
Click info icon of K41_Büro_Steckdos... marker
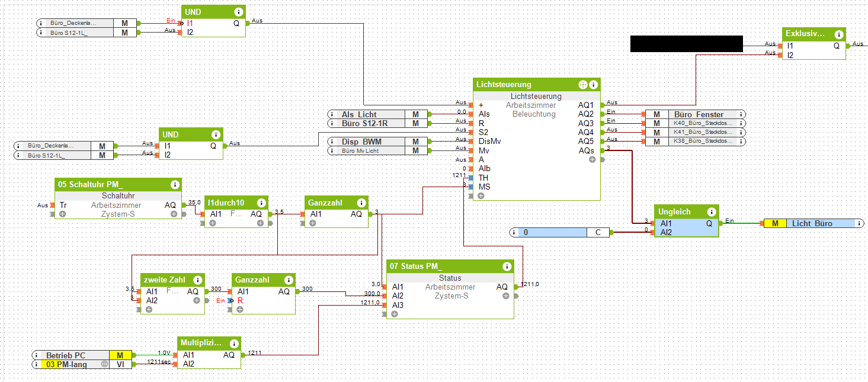click(x=742, y=132)
